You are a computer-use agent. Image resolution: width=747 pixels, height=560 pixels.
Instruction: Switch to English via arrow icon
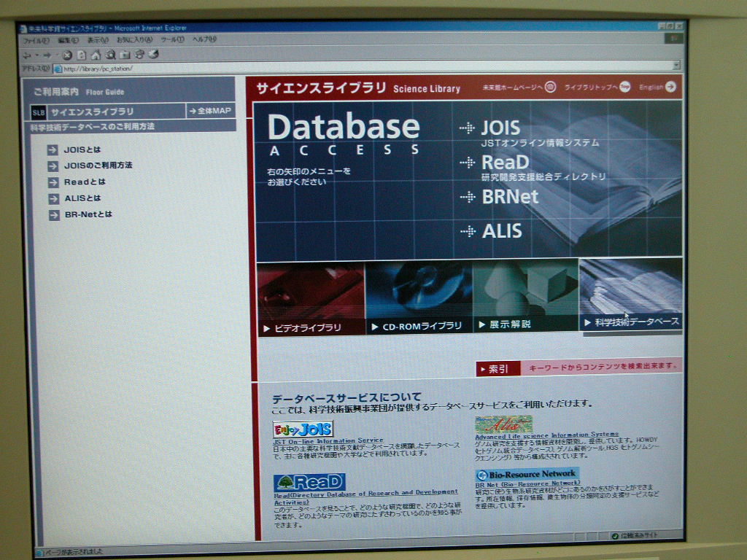tap(670, 86)
